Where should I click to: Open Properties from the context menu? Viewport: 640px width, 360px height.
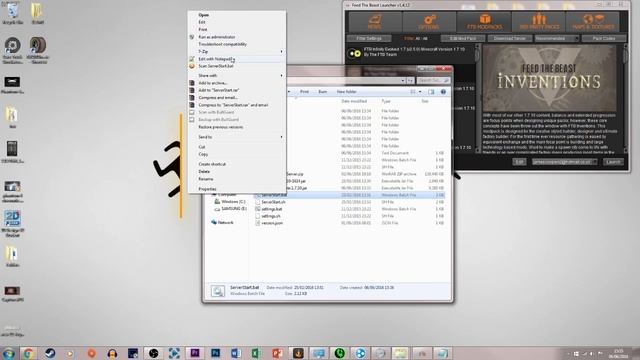click(207, 189)
